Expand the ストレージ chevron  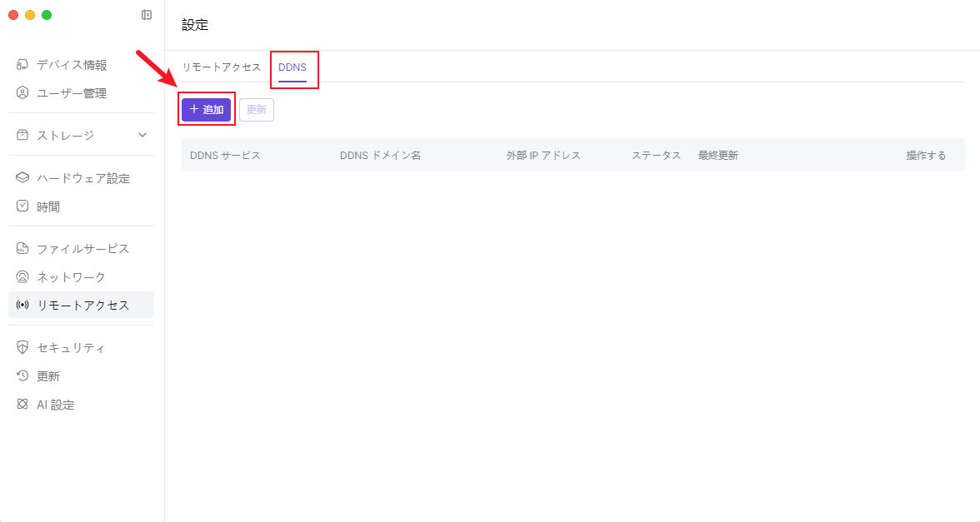coord(142,135)
